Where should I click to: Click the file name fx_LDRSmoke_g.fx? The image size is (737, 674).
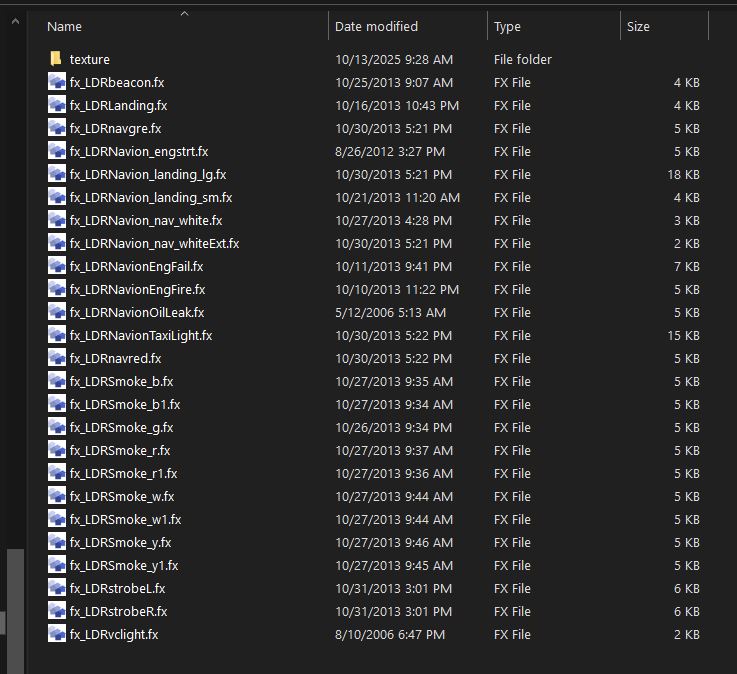point(122,428)
